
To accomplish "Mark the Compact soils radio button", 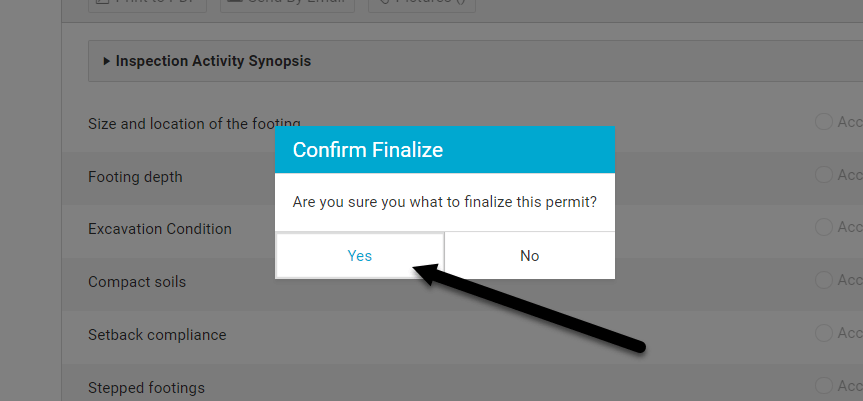I will pos(823,279).
